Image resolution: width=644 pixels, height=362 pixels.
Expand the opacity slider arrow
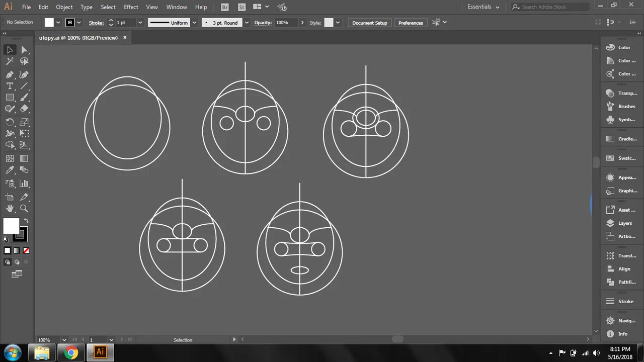tap(302, 23)
